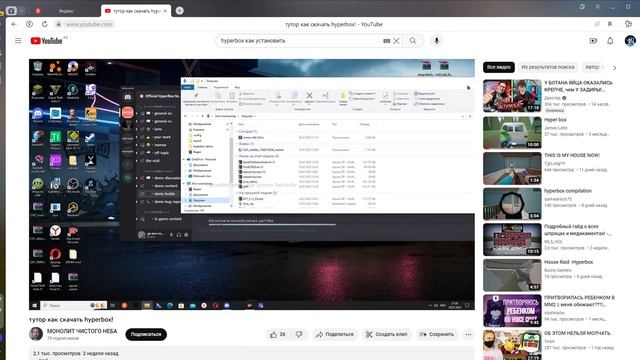Close the hyperbox tutorial tab
The image size is (640, 360).
point(165,11)
